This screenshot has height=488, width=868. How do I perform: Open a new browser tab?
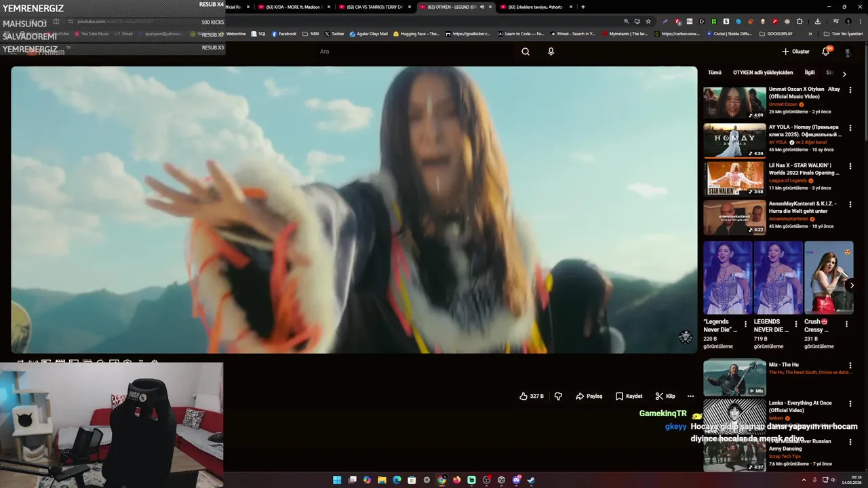(583, 7)
